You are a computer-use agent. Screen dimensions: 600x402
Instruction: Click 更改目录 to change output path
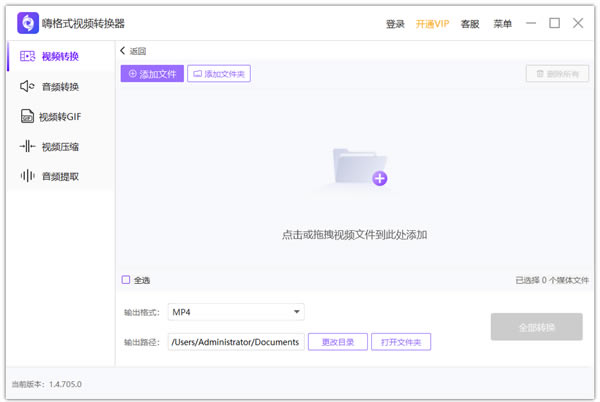(x=337, y=342)
